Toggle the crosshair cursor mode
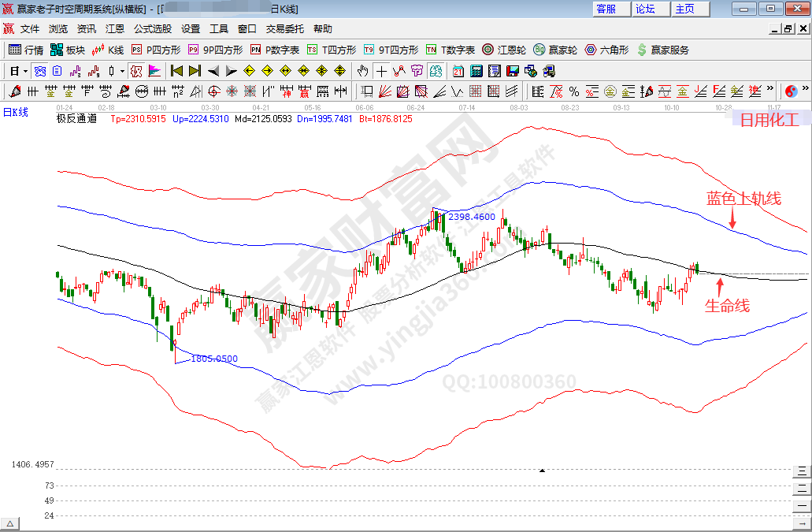 click(381, 70)
